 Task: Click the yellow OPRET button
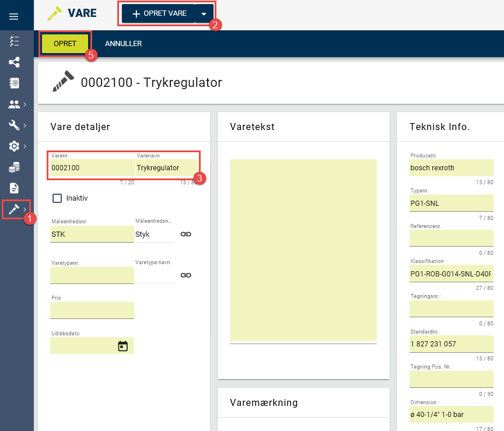click(x=65, y=44)
